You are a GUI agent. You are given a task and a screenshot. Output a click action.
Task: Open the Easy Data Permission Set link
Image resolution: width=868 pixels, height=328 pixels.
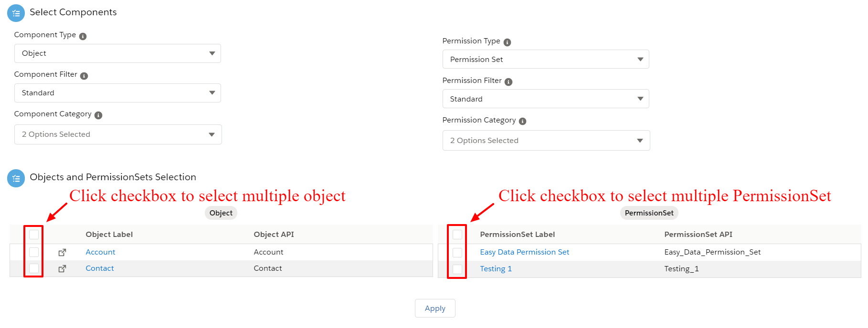(x=525, y=252)
